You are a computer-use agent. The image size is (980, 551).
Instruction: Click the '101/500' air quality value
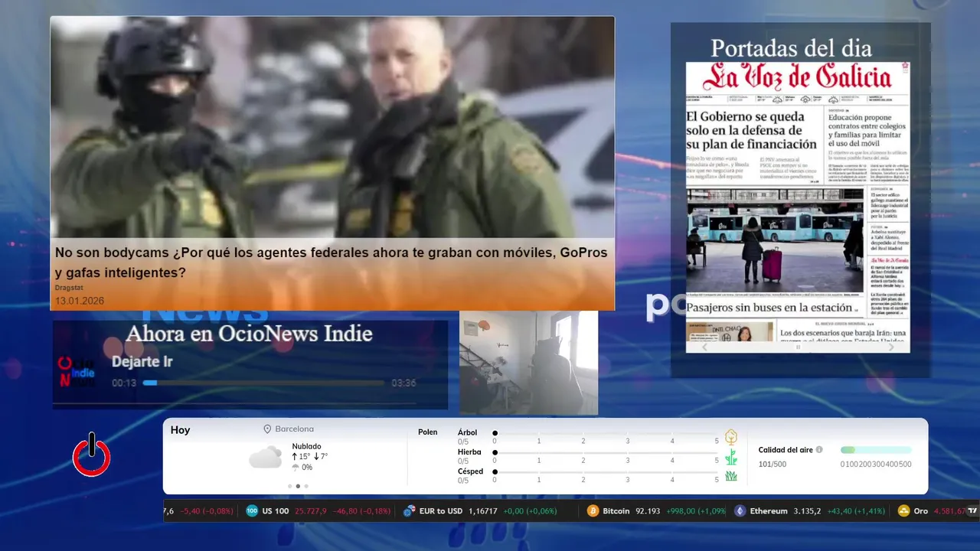(773, 464)
